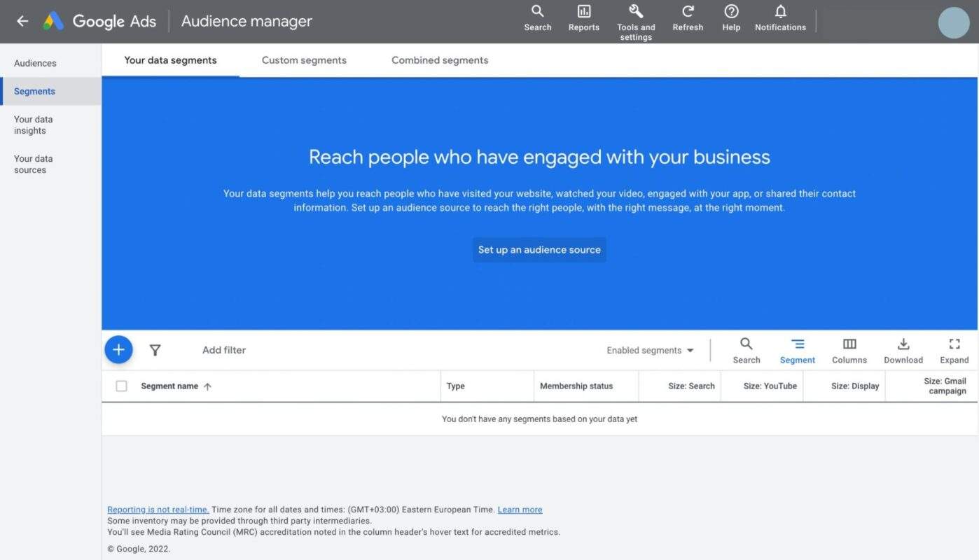Open the Reports menu icon
Screen dimensions: 979x560
click(583, 18)
